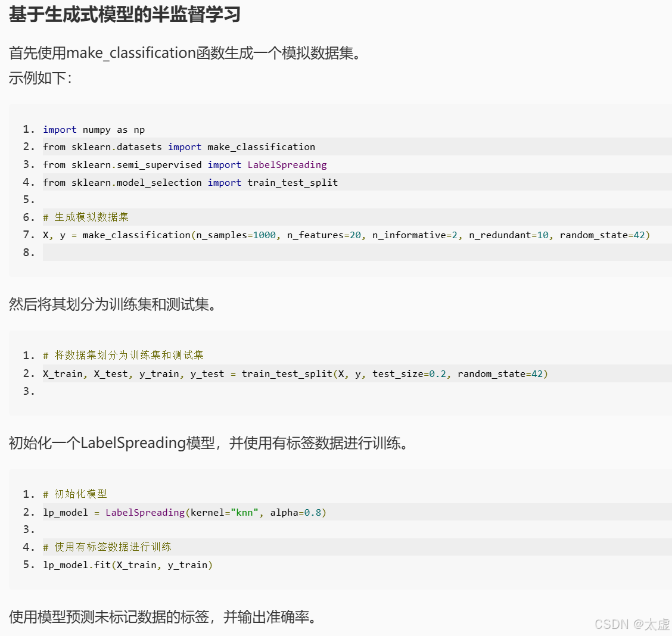
Task: Click the paragraph 然后将其划分为训练集和测试集
Action: 112,304
